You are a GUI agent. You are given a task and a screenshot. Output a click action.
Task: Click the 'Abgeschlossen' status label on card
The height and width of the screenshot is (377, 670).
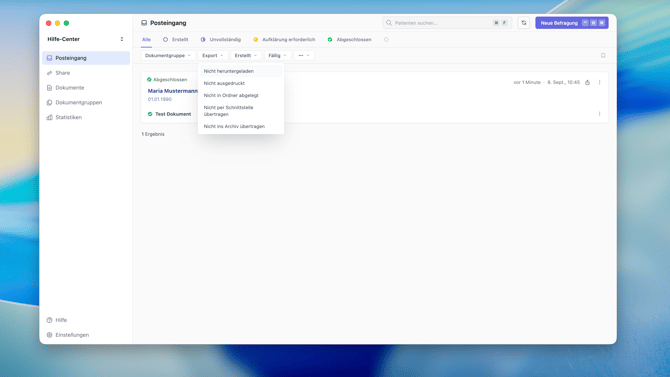tap(170, 80)
